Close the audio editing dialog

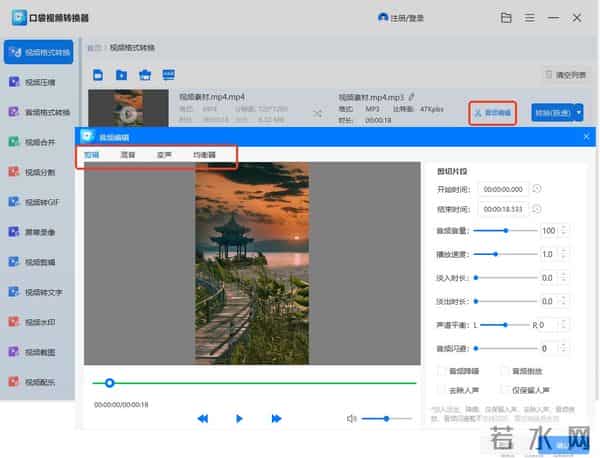(x=586, y=137)
